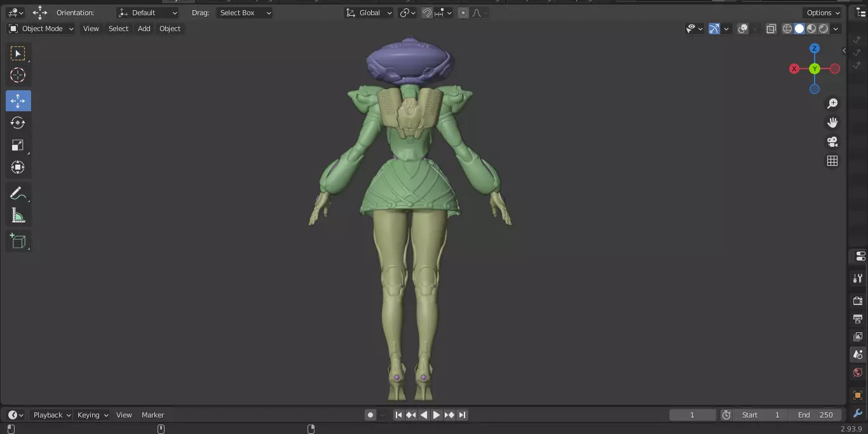
Task: Toggle auto keying record button
Action: coord(370,415)
